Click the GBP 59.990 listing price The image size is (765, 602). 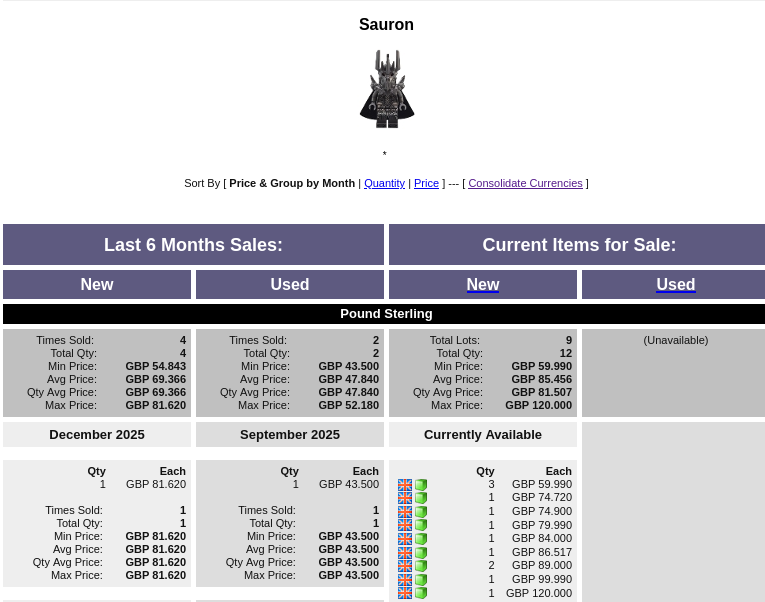pyautogui.click(x=542, y=484)
